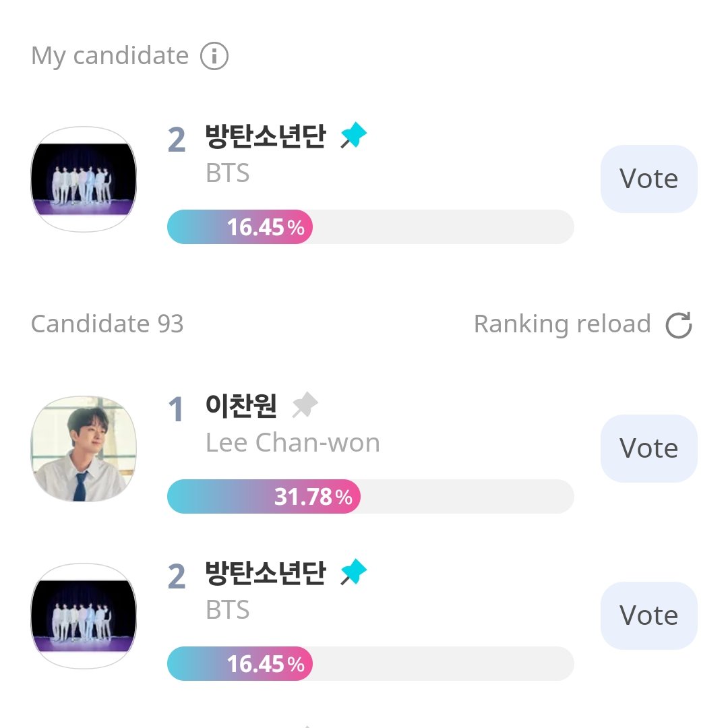Open the My candidate info icon
This screenshot has height=728, width=728.
(214, 56)
